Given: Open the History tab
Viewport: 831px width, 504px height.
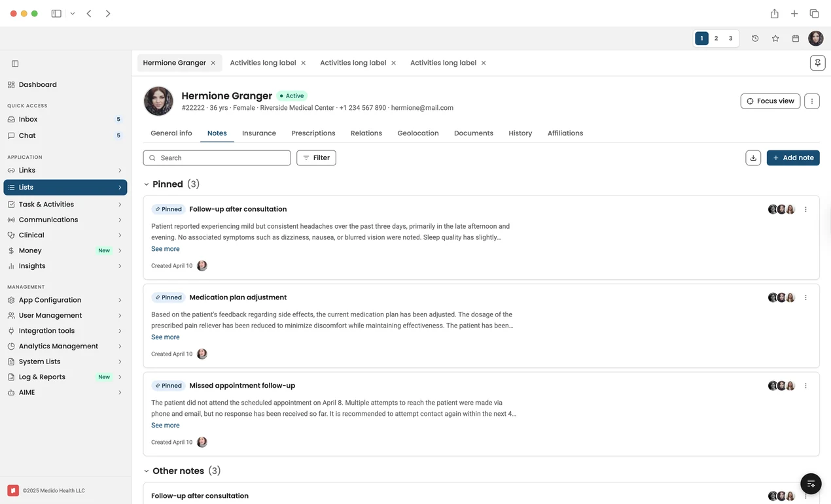Looking at the screenshot, I should pos(520,133).
